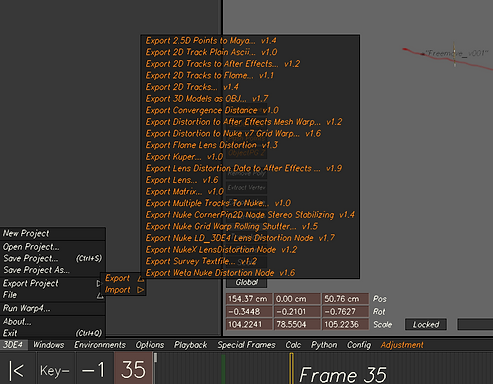This screenshot has width=493, height=384.
Task: Click Pos Y field 0.00 cm
Action: pyautogui.click(x=296, y=299)
